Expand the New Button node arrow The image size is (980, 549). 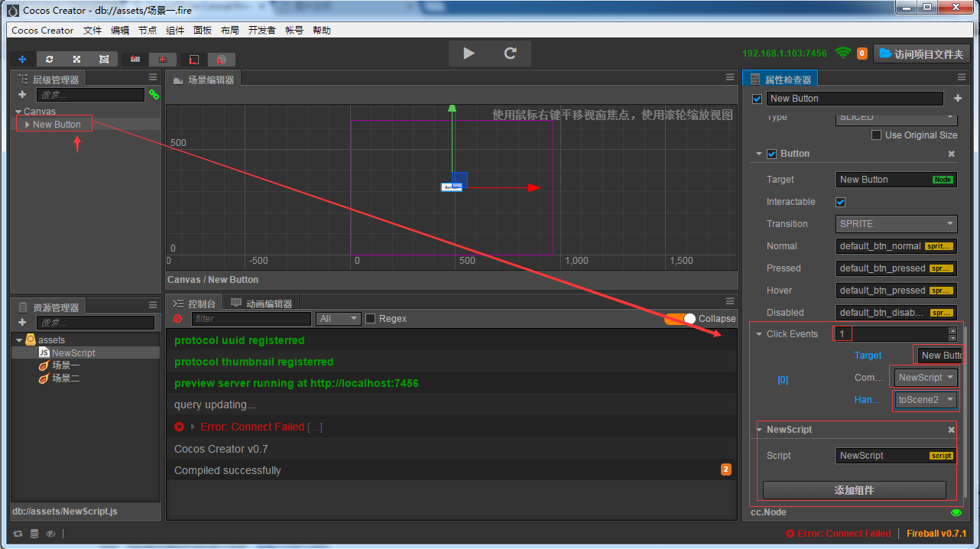pos(28,124)
